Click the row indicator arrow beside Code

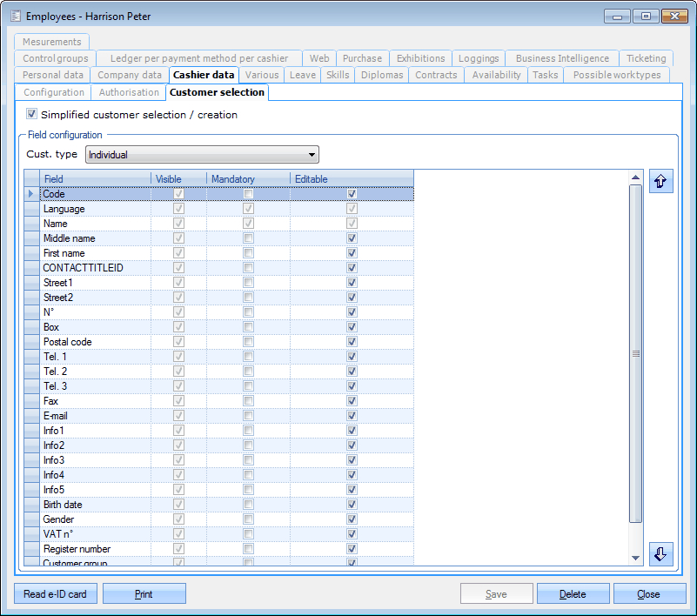pyautogui.click(x=32, y=194)
